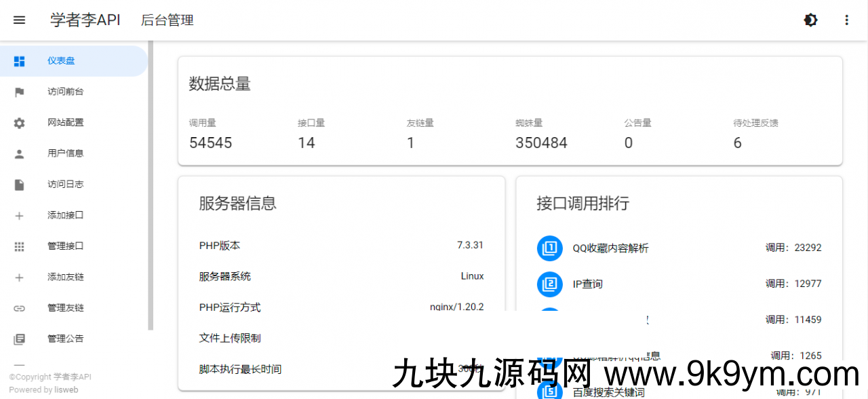Click the 待处理反馈 count of 6
The image size is (868, 399).
pyautogui.click(x=737, y=142)
